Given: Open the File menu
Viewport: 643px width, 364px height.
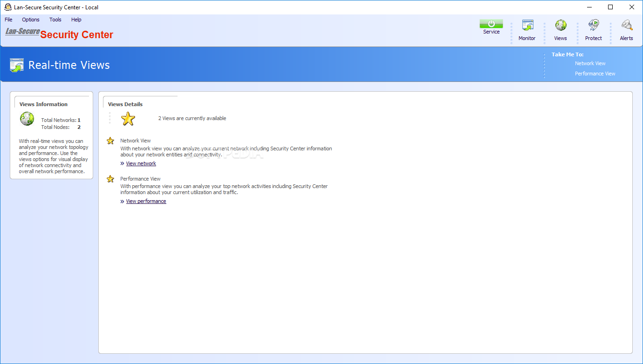Looking at the screenshot, I should coord(8,20).
